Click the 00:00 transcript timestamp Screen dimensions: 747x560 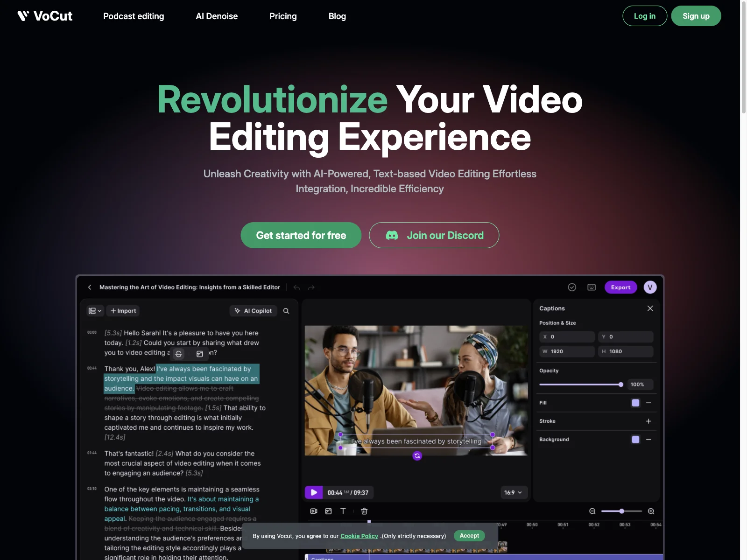(92, 332)
